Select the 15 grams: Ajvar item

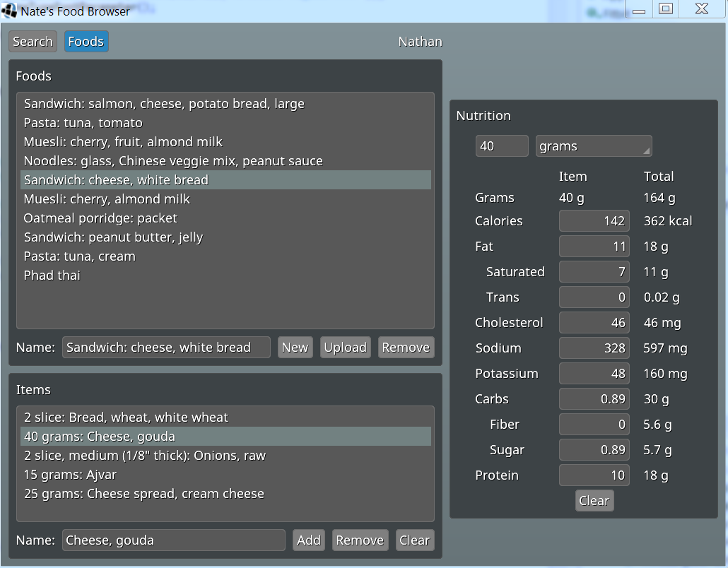70,475
